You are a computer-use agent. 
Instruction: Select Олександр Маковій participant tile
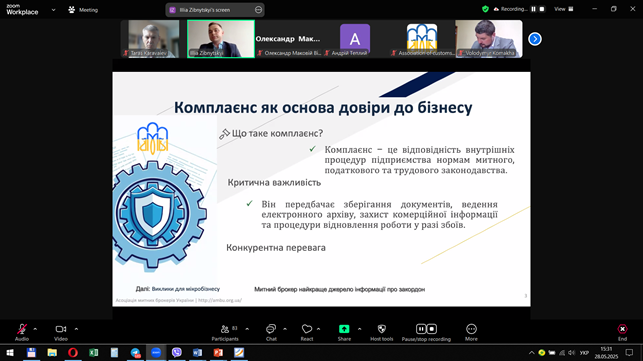pos(289,39)
